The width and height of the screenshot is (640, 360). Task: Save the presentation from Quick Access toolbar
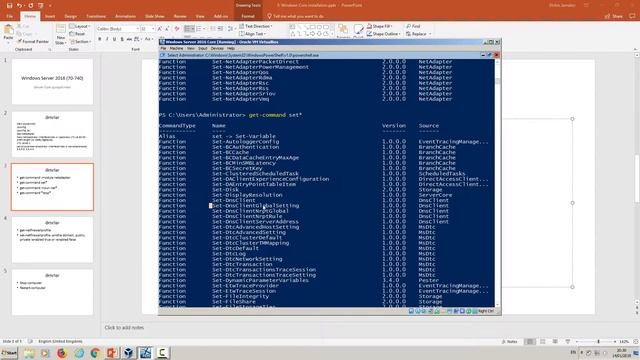coord(9,6)
